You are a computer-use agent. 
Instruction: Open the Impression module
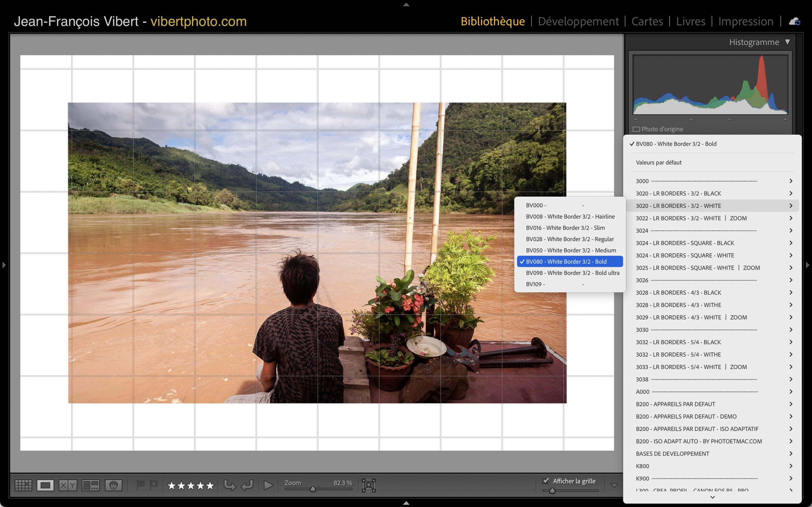coord(746,22)
